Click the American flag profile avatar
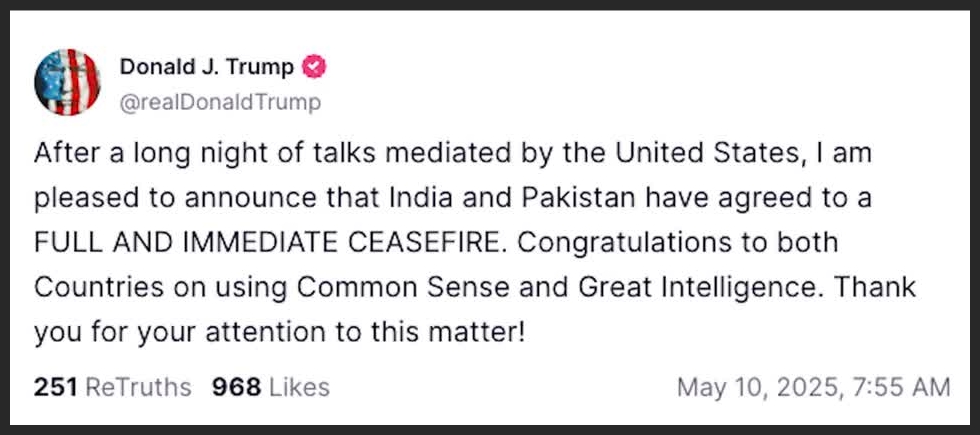Image resolution: width=980 pixels, height=435 pixels. [x=67, y=81]
